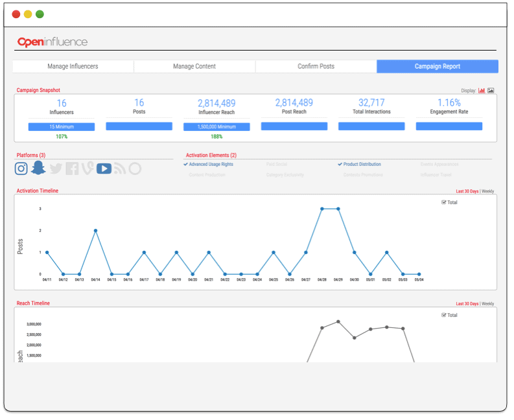Viewport: 514px width, 420px height.
Task: Select the Snapchat ghost icon
Action: 38,169
